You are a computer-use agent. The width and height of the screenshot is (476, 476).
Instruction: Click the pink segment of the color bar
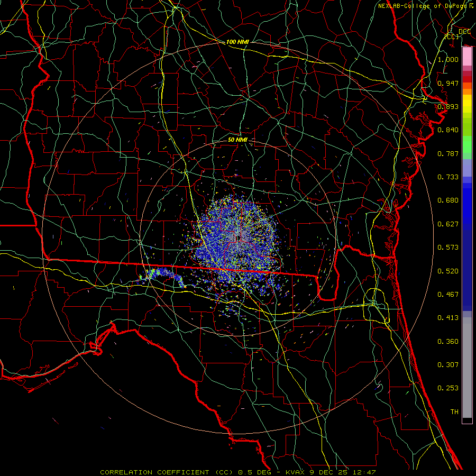pyautogui.click(x=467, y=57)
